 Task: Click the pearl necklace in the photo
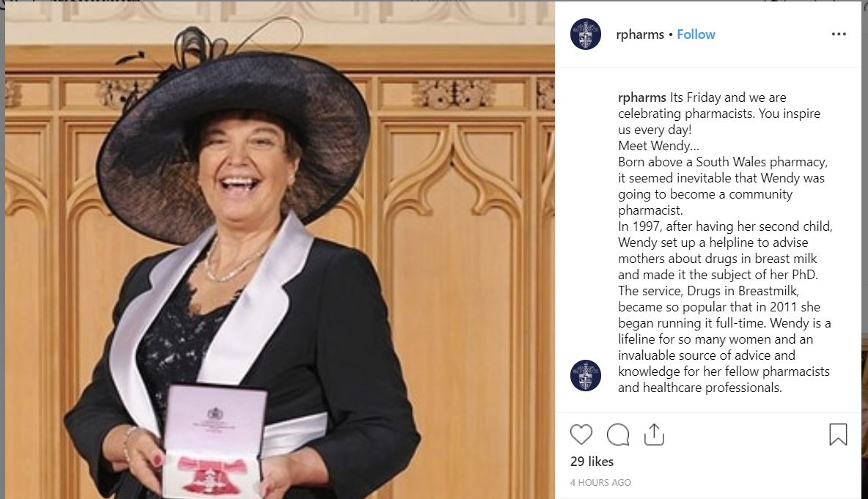coord(232,263)
